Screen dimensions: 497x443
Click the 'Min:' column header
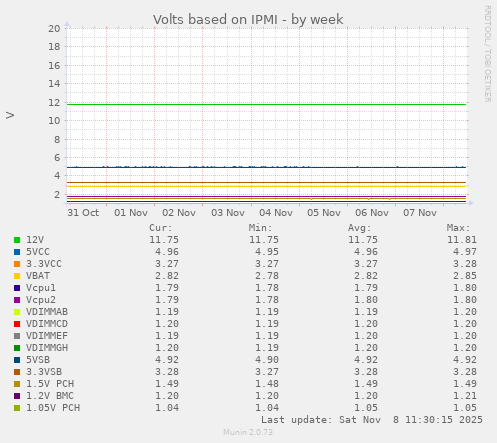[260, 228]
